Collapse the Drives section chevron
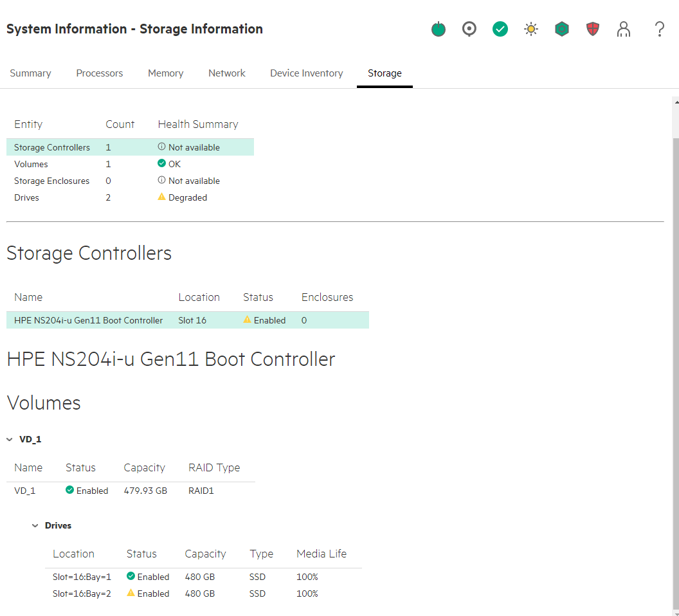Screen dimensions: 679x616 pyautogui.click(x=35, y=525)
